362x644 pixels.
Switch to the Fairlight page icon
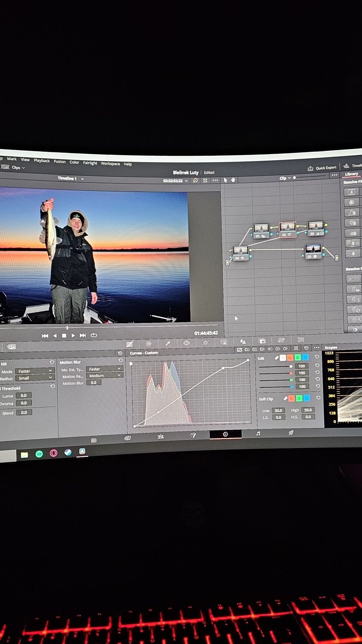258,434
